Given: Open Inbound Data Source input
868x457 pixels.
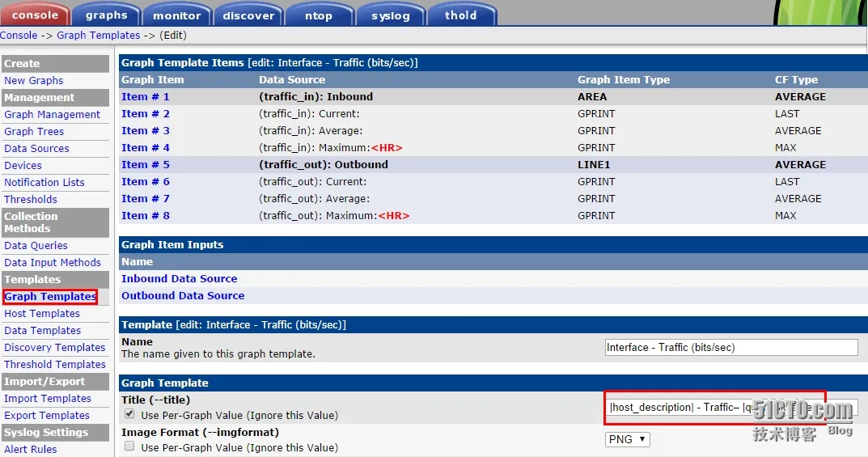Looking at the screenshot, I should point(180,279).
